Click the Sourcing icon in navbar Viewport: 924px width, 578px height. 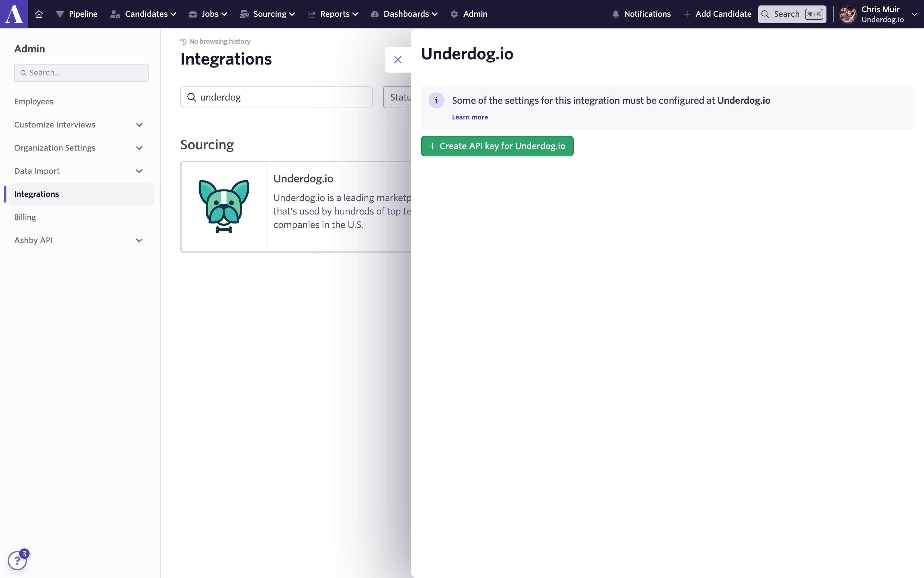[x=244, y=14]
